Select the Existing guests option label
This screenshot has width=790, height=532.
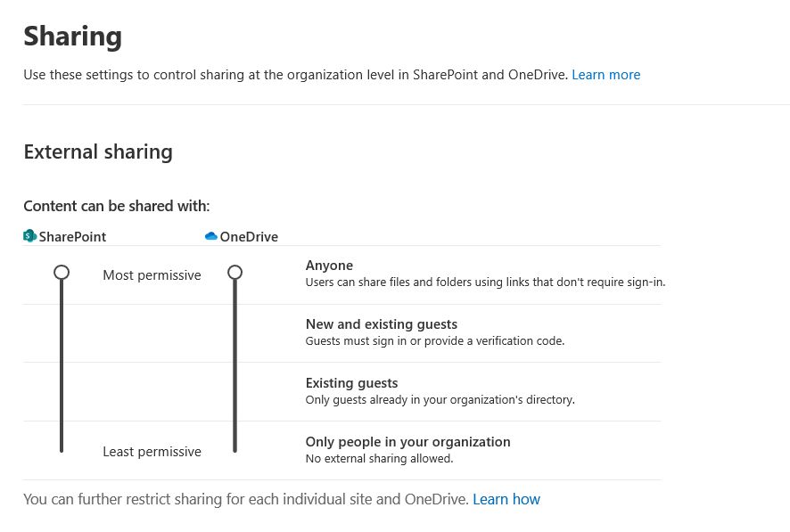coord(351,383)
